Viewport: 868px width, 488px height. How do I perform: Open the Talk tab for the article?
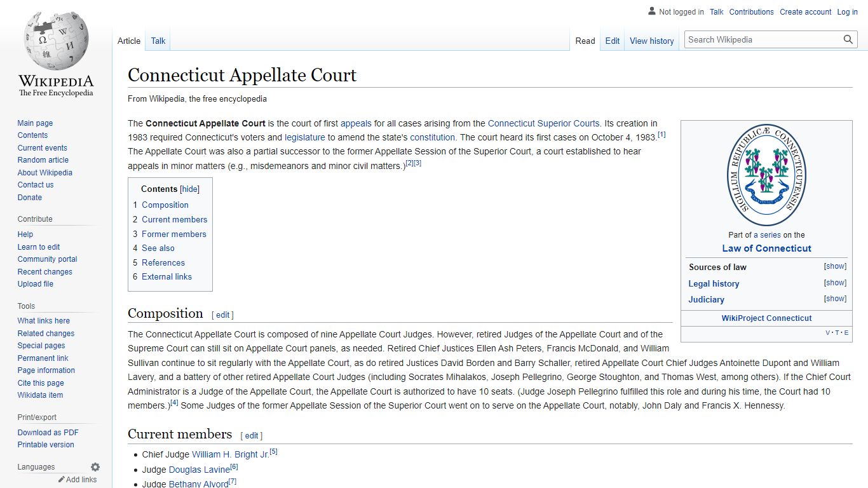click(x=158, y=41)
